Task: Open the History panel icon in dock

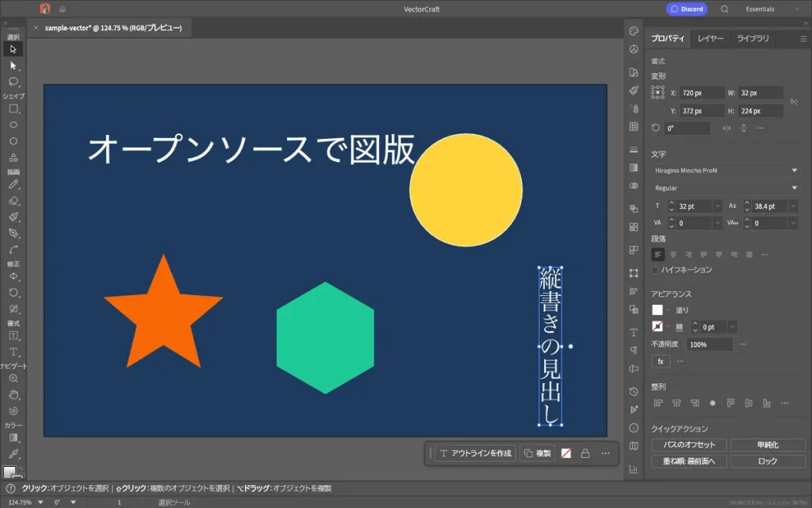Action: tap(634, 391)
